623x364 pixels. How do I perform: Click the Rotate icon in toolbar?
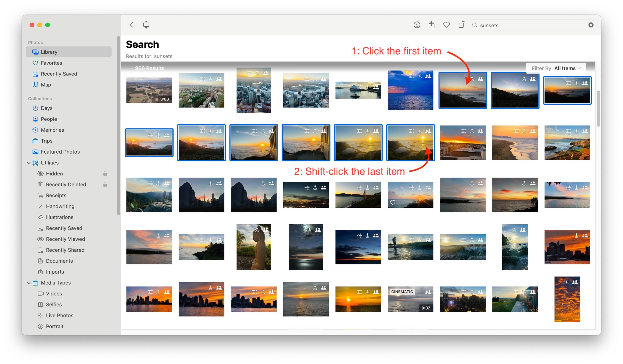[x=462, y=25]
